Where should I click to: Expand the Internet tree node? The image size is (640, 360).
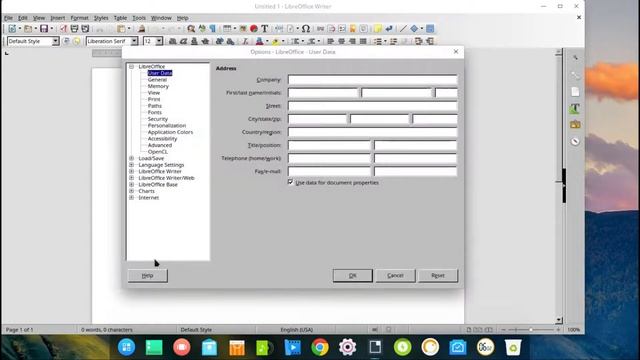131,197
